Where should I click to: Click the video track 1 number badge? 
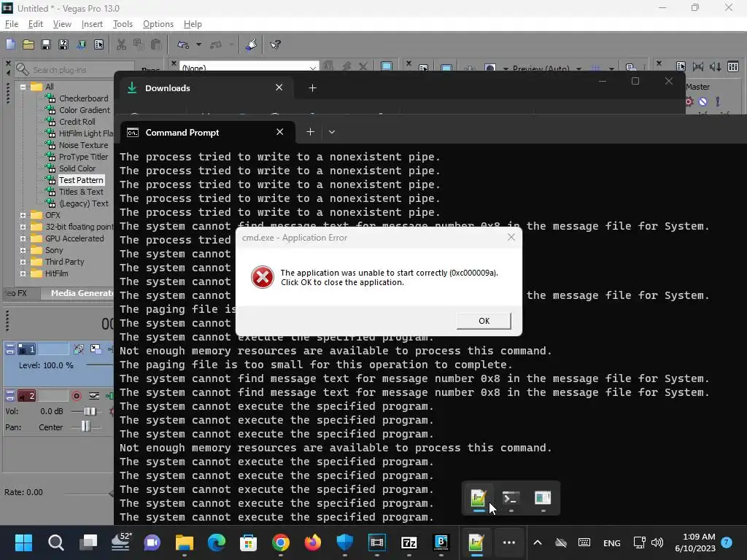pos(27,349)
